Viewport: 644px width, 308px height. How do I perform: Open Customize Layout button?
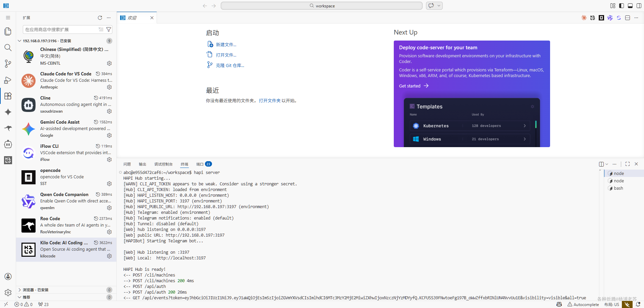tap(613, 6)
